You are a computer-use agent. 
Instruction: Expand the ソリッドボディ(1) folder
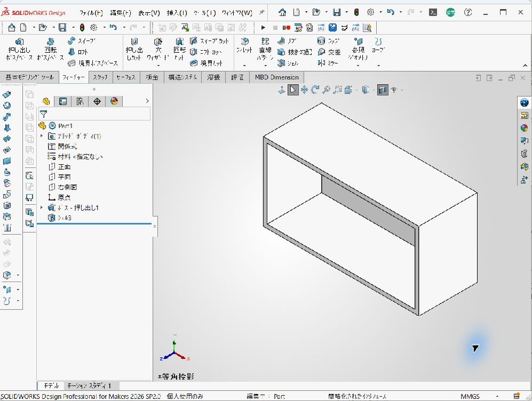click(x=42, y=136)
